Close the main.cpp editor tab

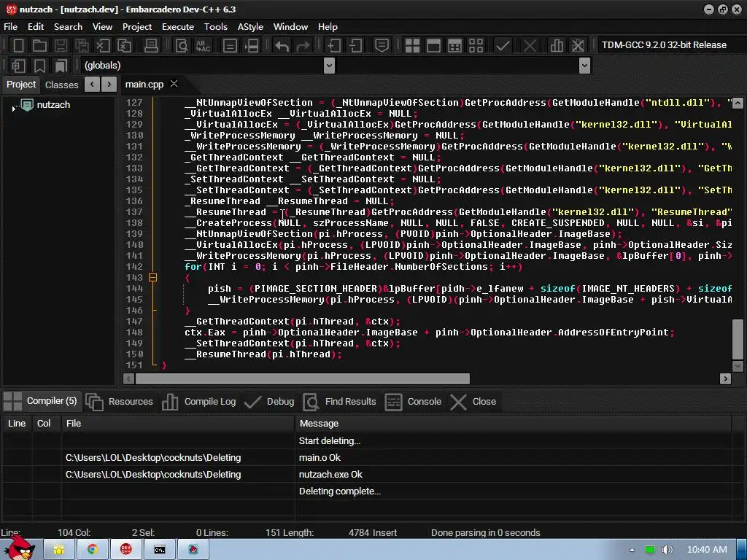(174, 84)
